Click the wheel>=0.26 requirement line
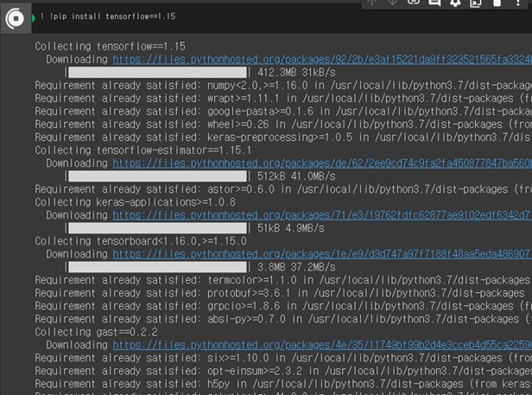This screenshot has width=532, height=395. tap(283, 124)
